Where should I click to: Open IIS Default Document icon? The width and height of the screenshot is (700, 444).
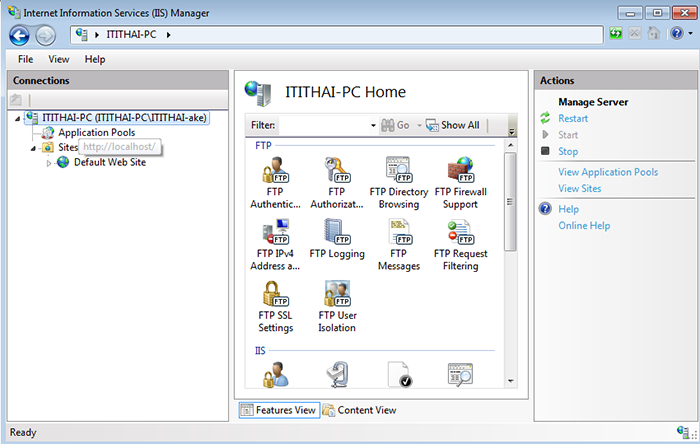click(399, 374)
